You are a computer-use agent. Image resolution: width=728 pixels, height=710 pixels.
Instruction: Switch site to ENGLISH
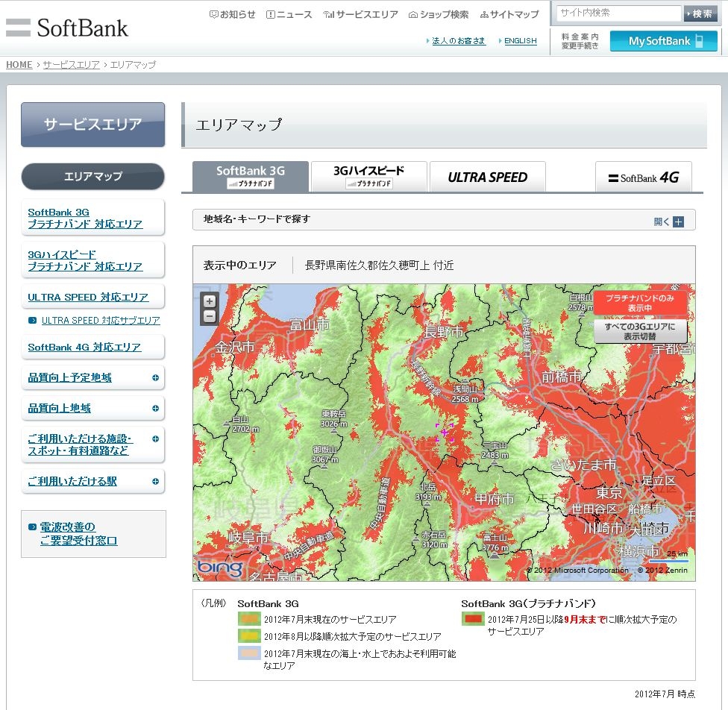(x=521, y=41)
